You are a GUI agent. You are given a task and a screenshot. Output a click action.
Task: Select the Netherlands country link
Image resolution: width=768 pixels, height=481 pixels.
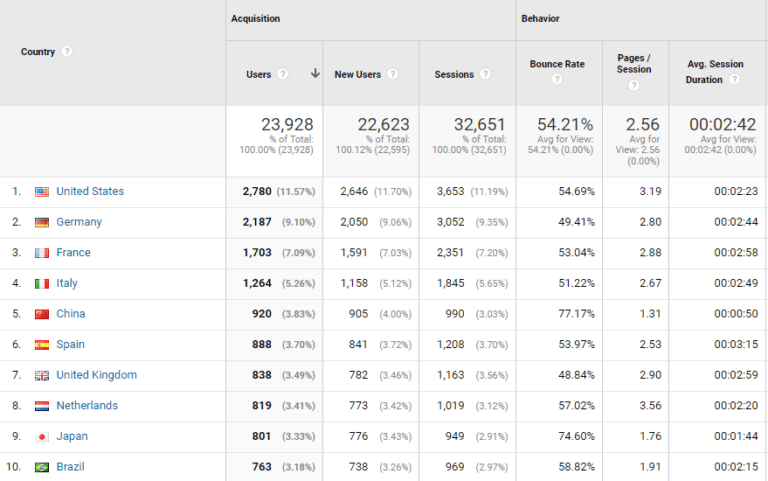pyautogui.click(x=87, y=406)
